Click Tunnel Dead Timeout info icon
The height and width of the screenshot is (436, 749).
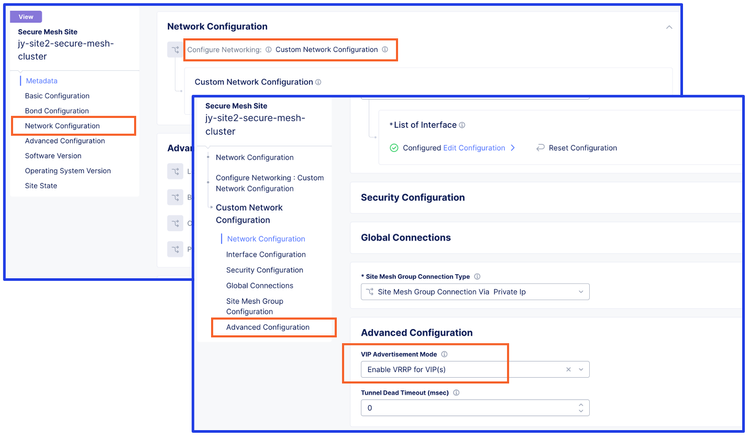(456, 393)
